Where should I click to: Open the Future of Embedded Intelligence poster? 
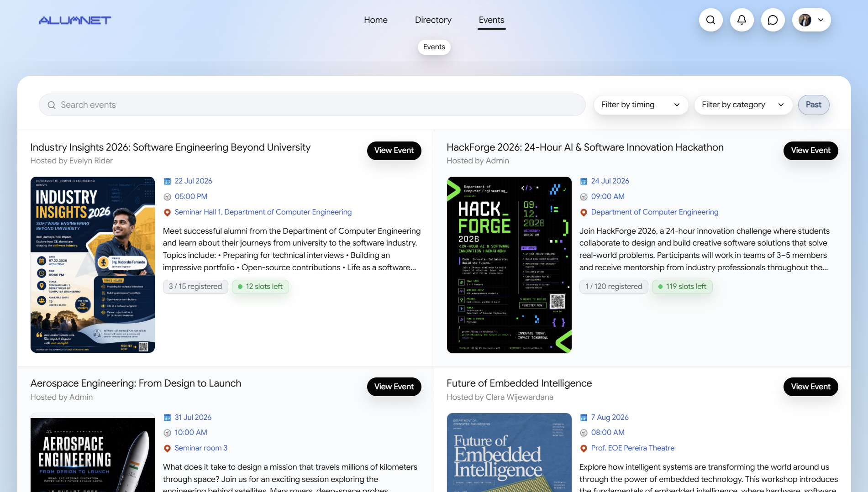point(509,453)
